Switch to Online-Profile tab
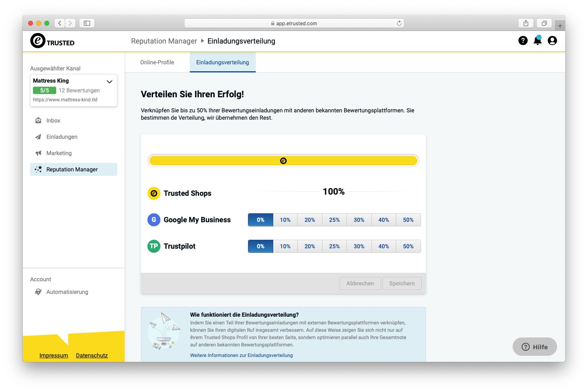 click(157, 62)
